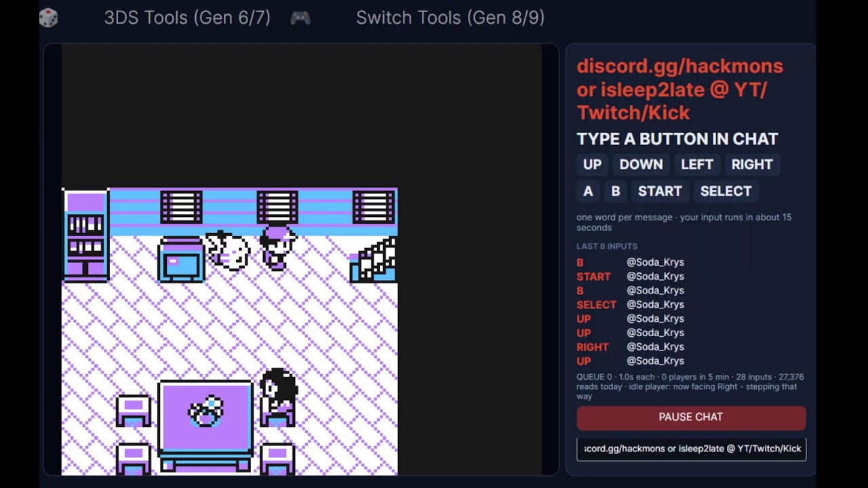Click the RIGHT control button
The height and width of the screenshot is (488, 868).
[x=752, y=165]
